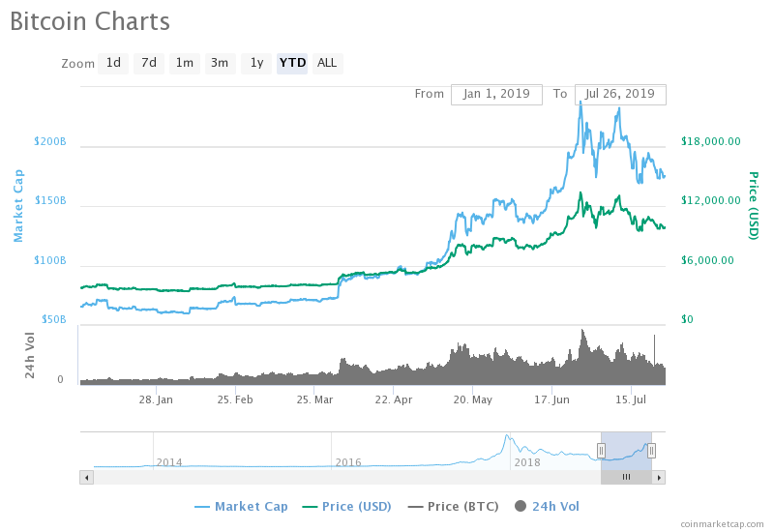Set zoom range to 1d
The height and width of the screenshot is (532, 774).
pyautogui.click(x=113, y=63)
